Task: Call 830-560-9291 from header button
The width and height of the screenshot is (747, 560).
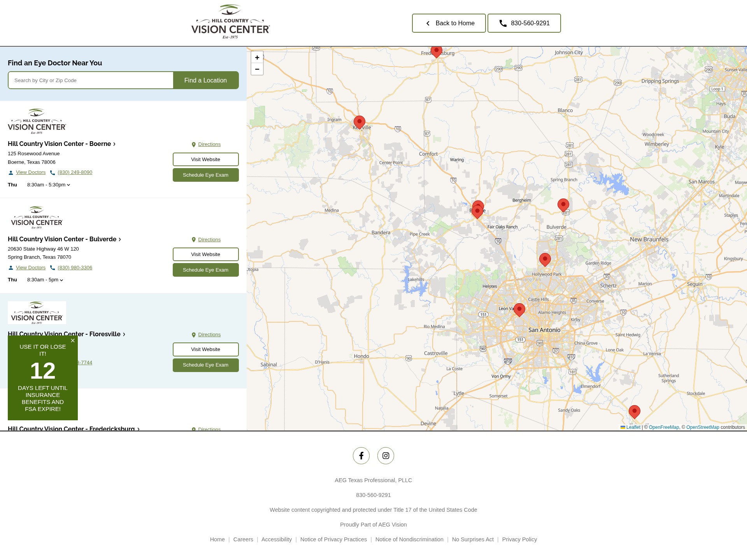Action: 524,23
